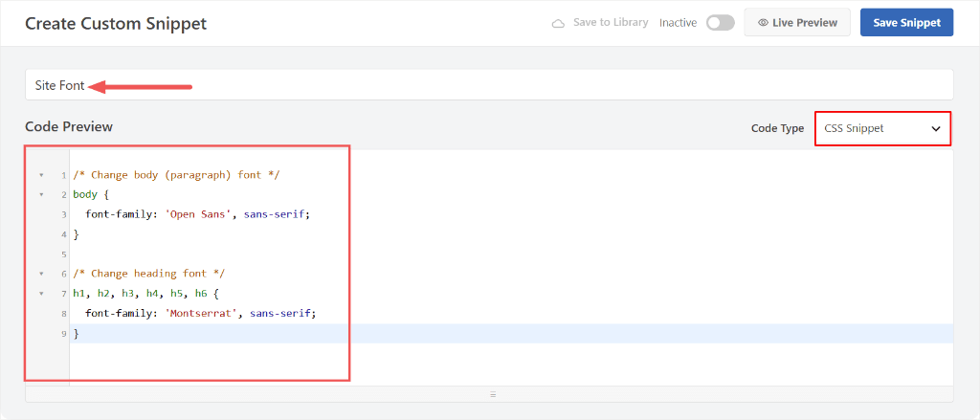
Task: Collapse fold arrow at line 1
Action: pos(42,176)
